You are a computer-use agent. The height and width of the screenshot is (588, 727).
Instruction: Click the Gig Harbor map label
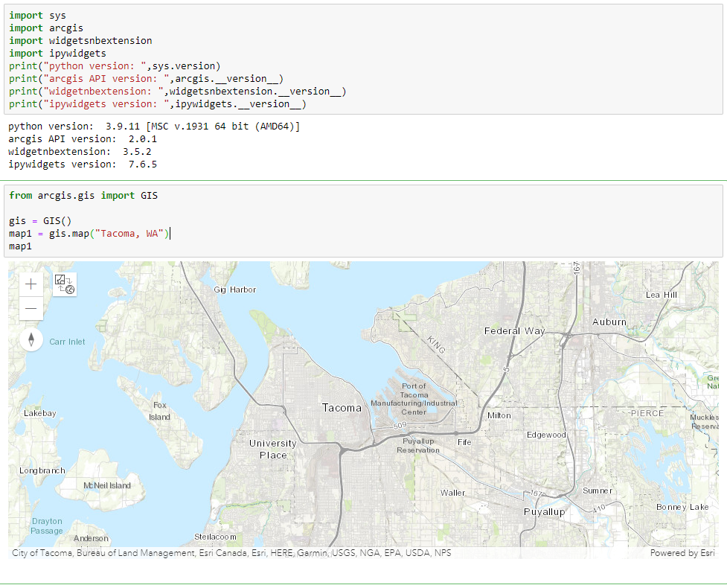tap(234, 290)
